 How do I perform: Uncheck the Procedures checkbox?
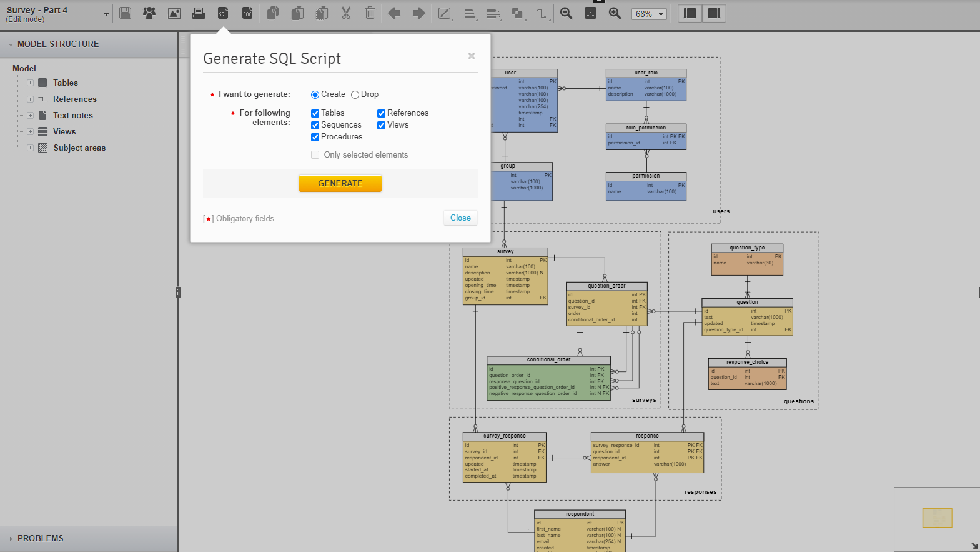click(315, 137)
